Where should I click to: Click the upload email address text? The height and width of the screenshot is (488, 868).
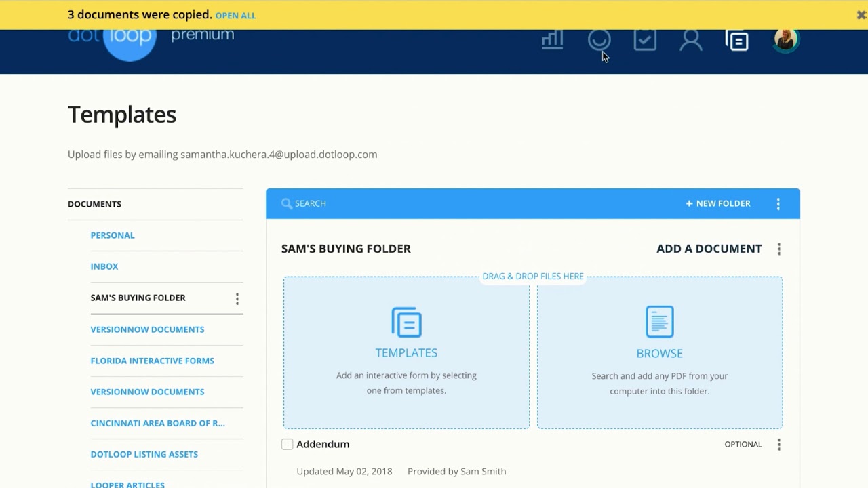(279, 155)
